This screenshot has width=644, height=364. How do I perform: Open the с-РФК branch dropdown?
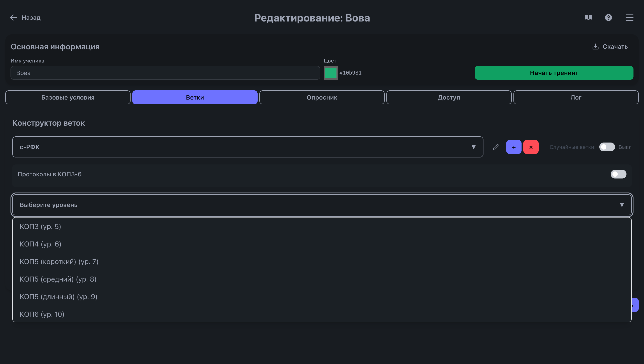tap(248, 147)
